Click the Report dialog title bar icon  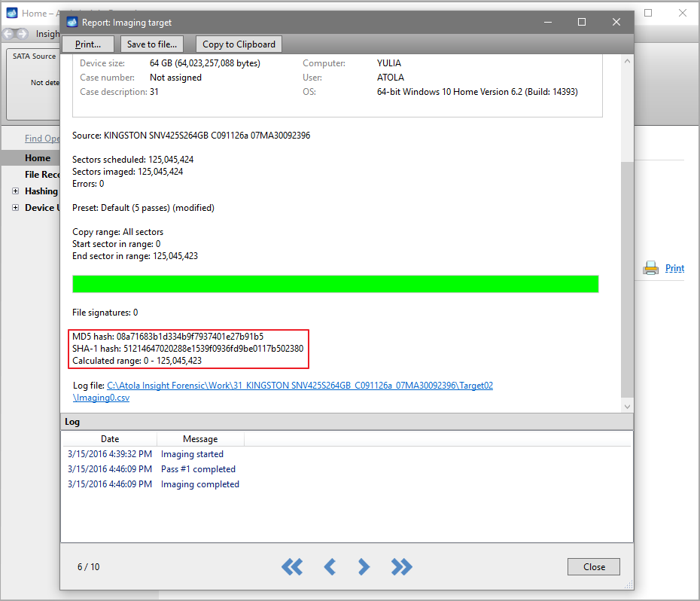72,23
